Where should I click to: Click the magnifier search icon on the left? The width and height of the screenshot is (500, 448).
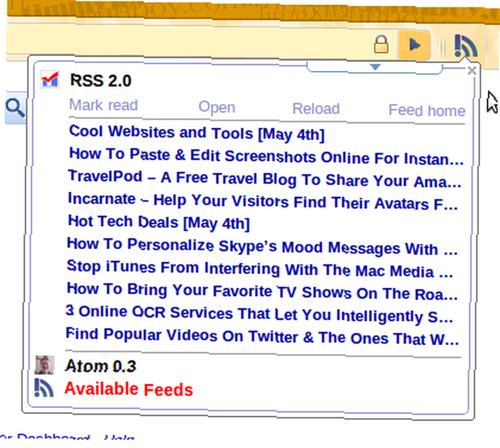coord(15,108)
